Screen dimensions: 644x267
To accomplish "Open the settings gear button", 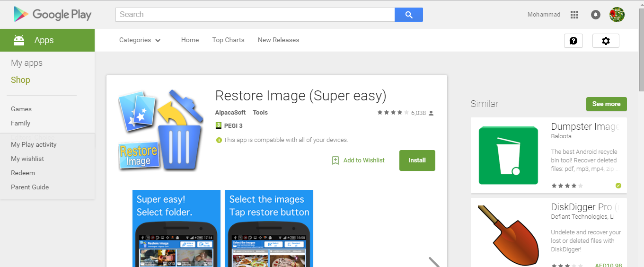I will [606, 41].
